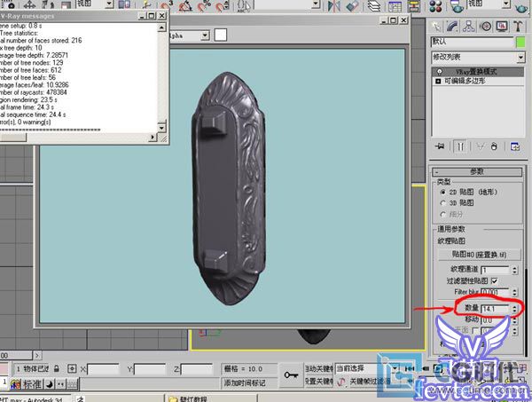Viewport: 532px width, 402px height.
Task: Open the Schematic View icon
Action: tap(413, 5)
